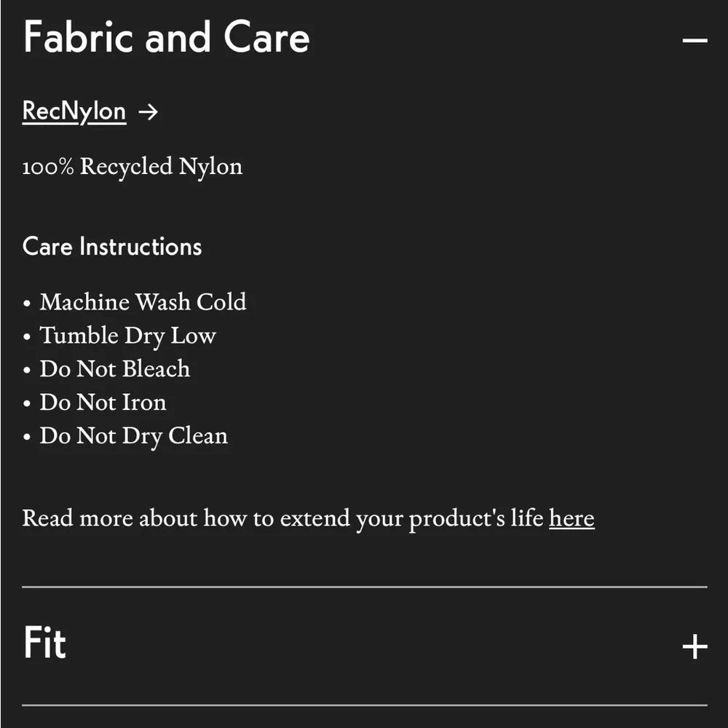Click the Machine Wash Cold item

tap(143, 302)
